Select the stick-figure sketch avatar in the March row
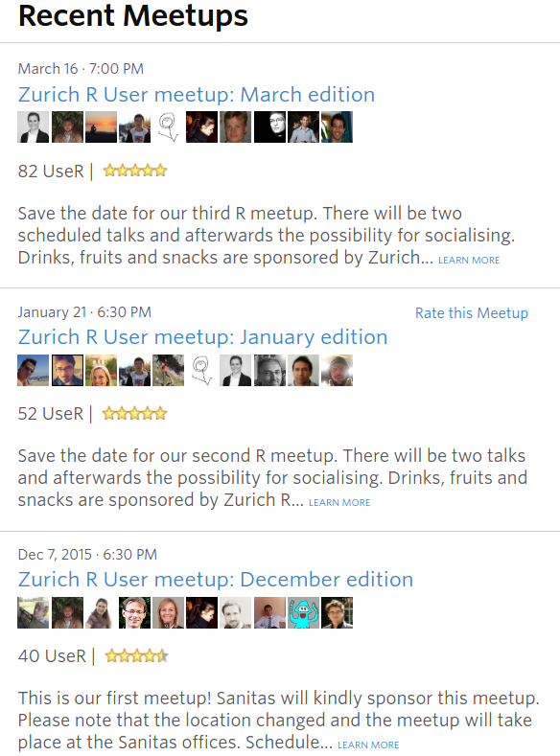 pos(169,127)
